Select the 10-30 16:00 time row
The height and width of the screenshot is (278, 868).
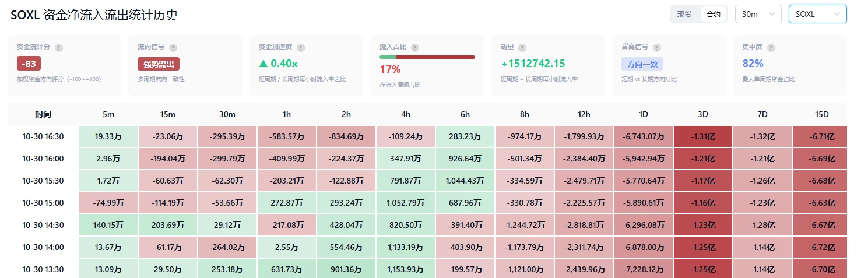[427, 159]
